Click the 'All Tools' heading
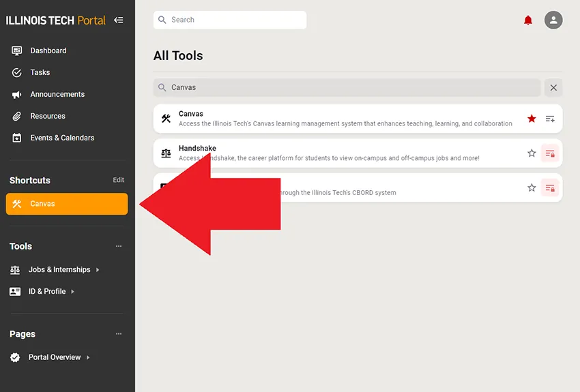 pos(178,56)
